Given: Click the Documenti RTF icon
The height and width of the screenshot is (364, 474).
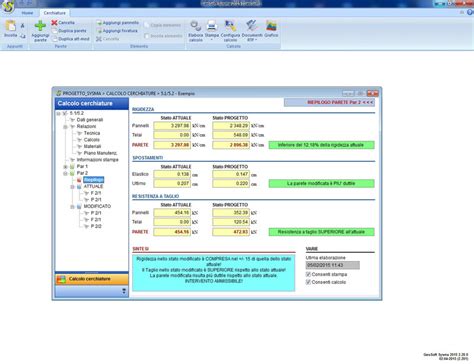Looking at the screenshot, I should (x=252, y=26).
